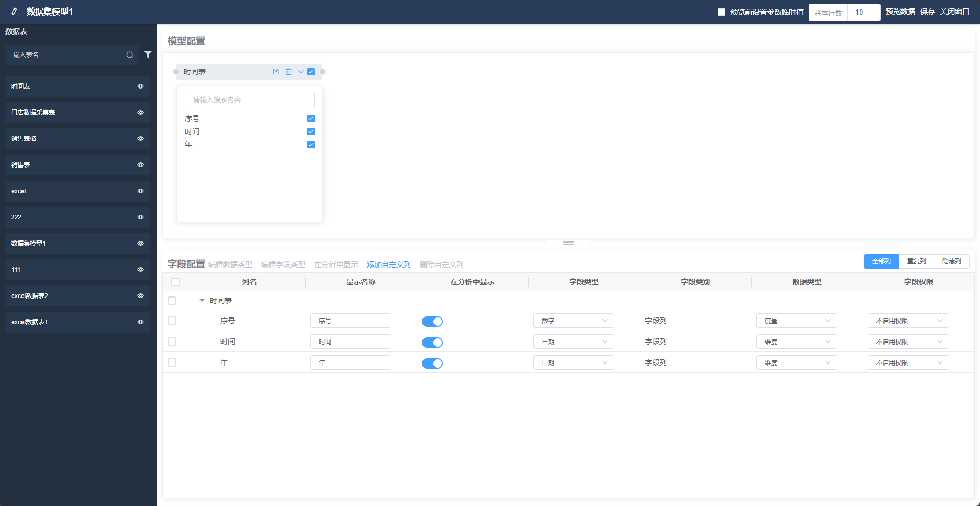Image resolution: width=980 pixels, height=506 pixels.
Task: Open 数据类型 dropdown for 序号 (度量)
Action: point(797,321)
